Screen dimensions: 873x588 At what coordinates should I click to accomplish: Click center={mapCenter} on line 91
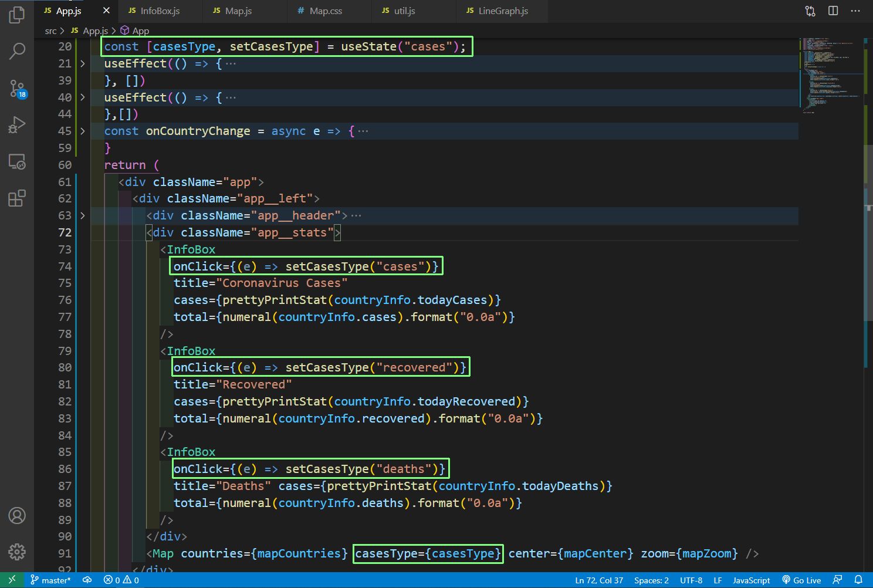pos(571,553)
